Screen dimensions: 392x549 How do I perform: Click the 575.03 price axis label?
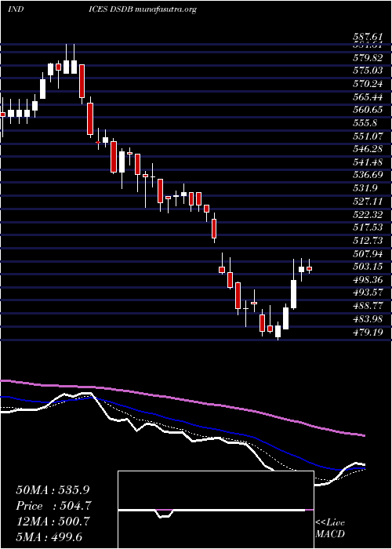click(x=368, y=71)
